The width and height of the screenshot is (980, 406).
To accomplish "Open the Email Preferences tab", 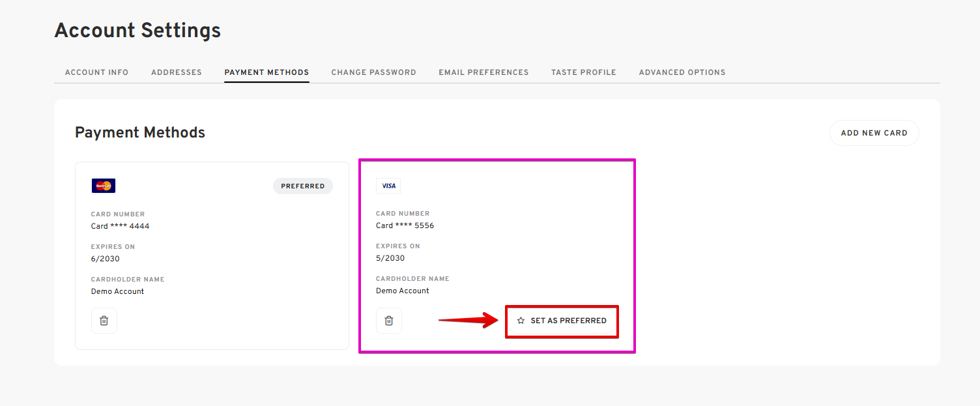I will [483, 72].
